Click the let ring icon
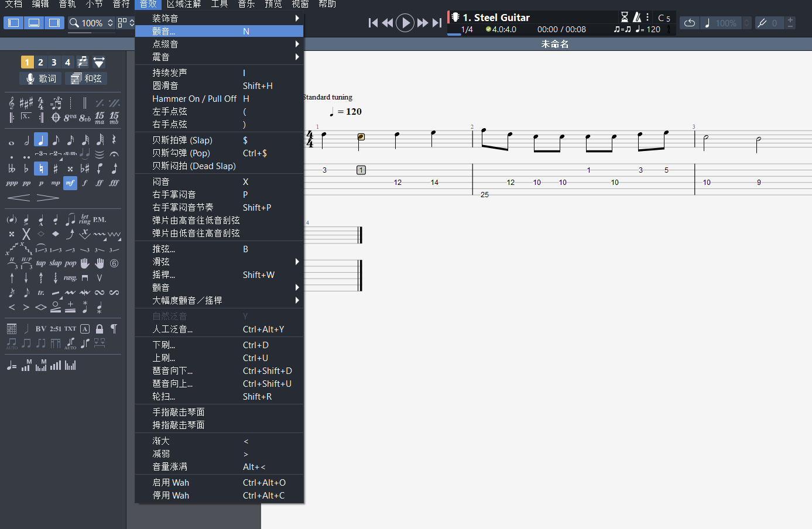812x529 pixels. (85, 219)
